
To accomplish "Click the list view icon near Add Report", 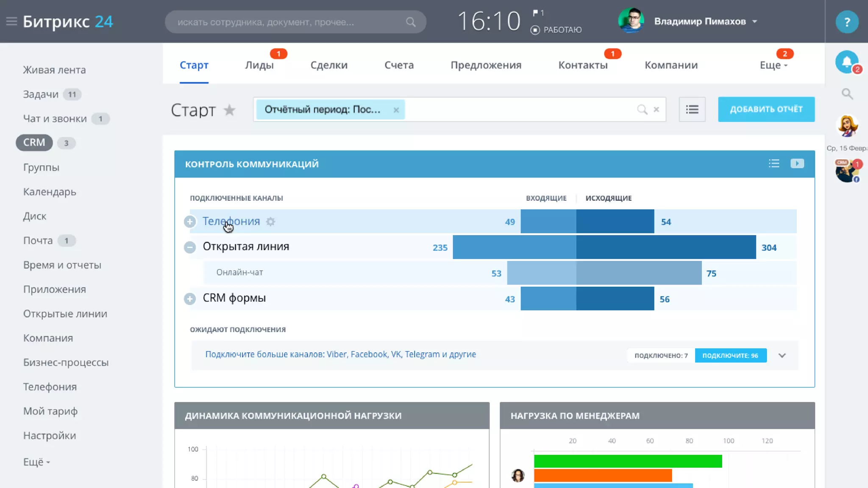I will tap(692, 110).
